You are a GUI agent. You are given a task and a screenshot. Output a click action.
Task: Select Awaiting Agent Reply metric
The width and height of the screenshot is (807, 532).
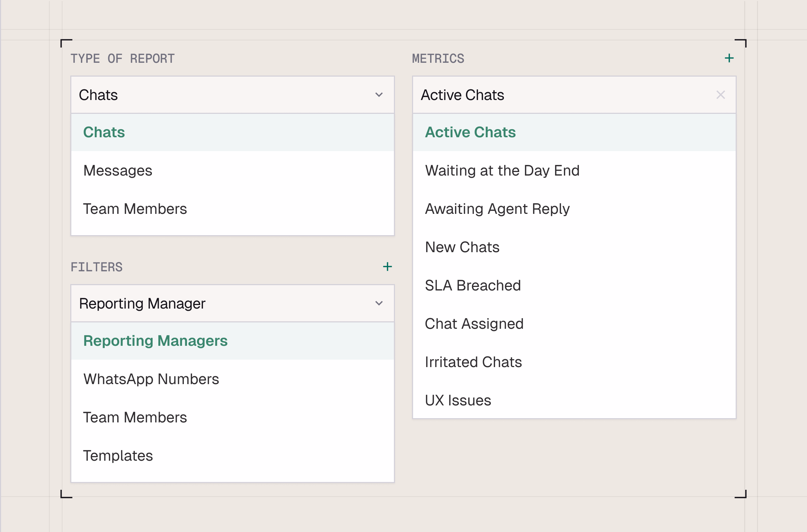[x=497, y=209]
